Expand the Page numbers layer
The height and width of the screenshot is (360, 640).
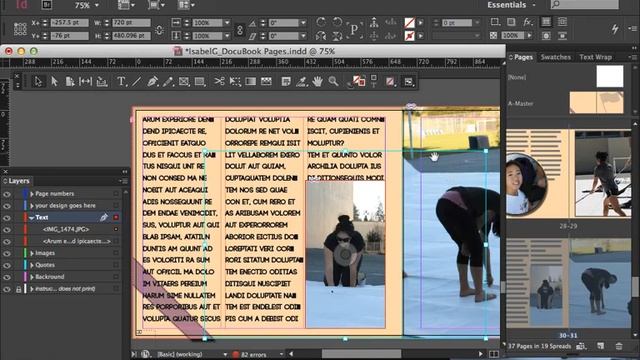click(x=31, y=194)
